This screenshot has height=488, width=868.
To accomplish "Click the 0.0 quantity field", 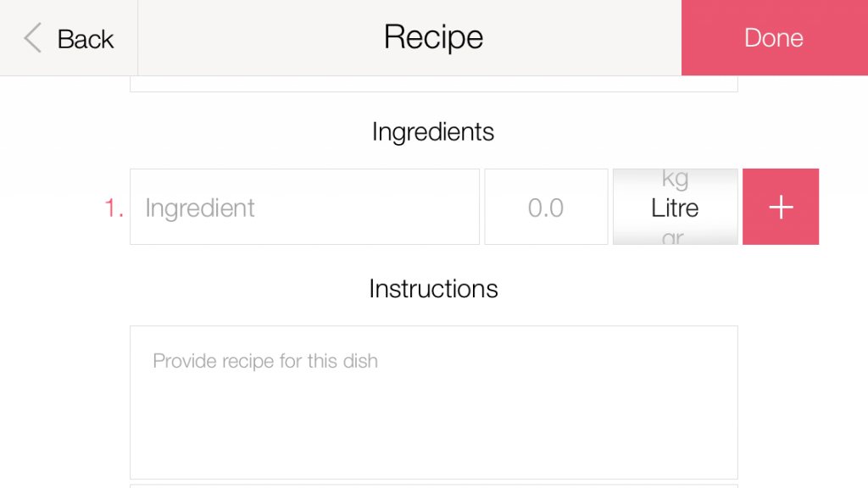I will (x=546, y=207).
